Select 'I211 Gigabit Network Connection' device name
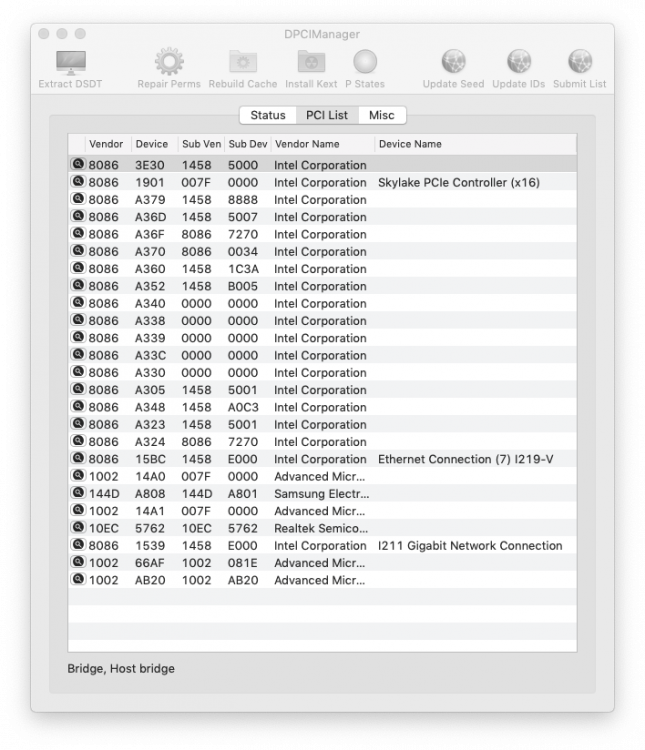 (x=470, y=546)
